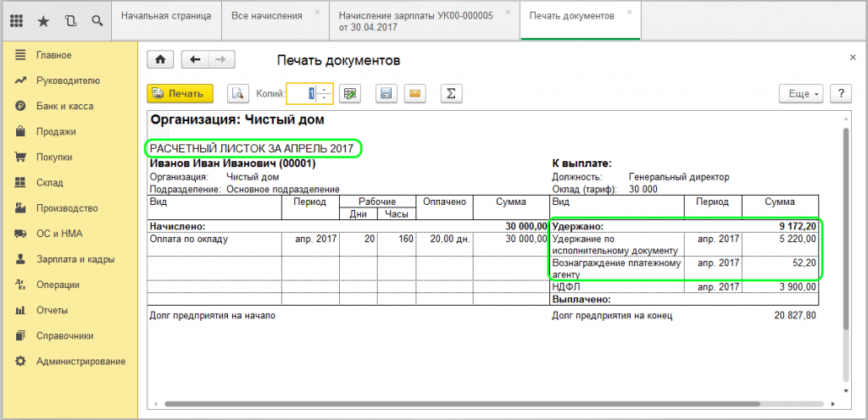Decrease copies count with down arrow
The height and width of the screenshot is (420, 868).
[325, 98]
